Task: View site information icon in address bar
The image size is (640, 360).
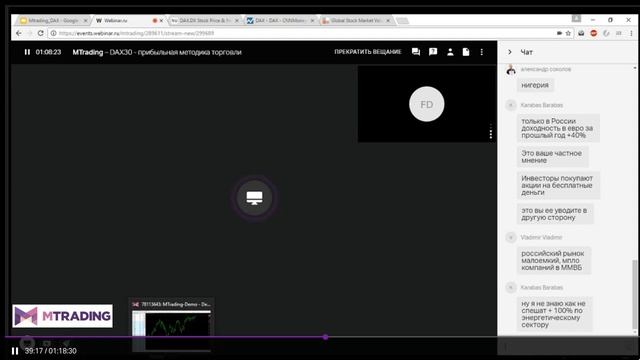Action: [x=53, y=33]
